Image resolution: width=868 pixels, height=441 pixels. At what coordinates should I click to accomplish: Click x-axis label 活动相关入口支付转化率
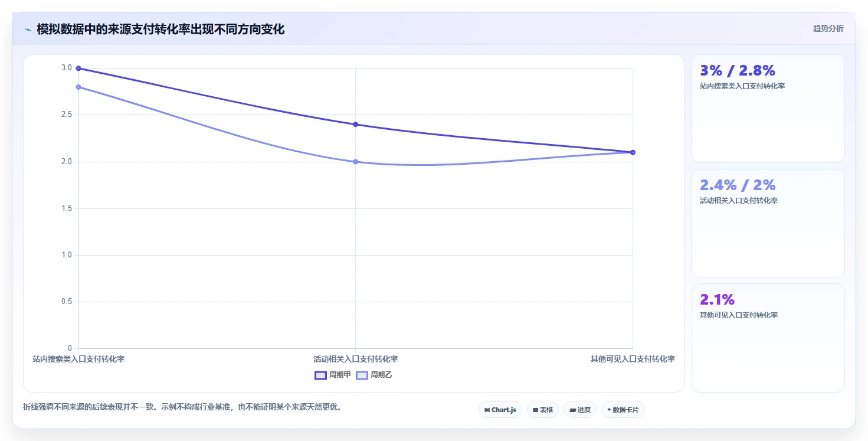[355, 359]
